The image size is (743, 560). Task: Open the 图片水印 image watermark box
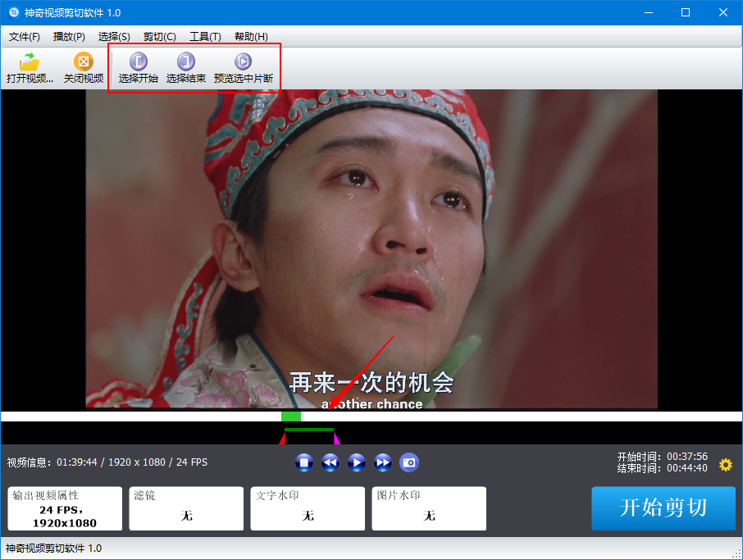pyautogui.click(x=429, y=508)
